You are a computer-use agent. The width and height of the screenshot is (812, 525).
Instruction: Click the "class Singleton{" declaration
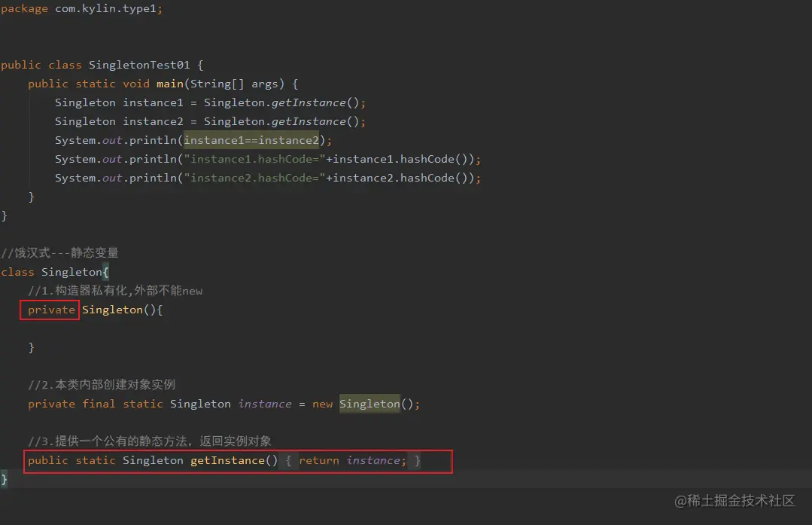pyautogui.click(x=54, y=272)
